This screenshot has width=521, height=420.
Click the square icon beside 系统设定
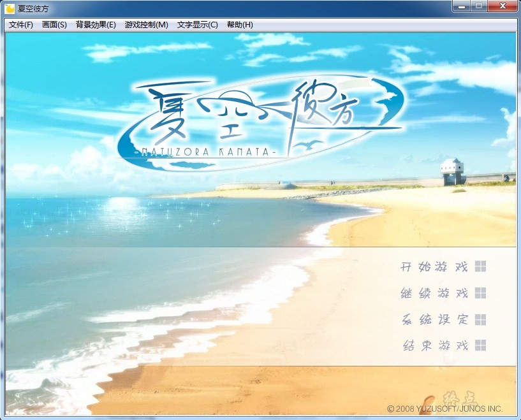[x=480, y=319]
